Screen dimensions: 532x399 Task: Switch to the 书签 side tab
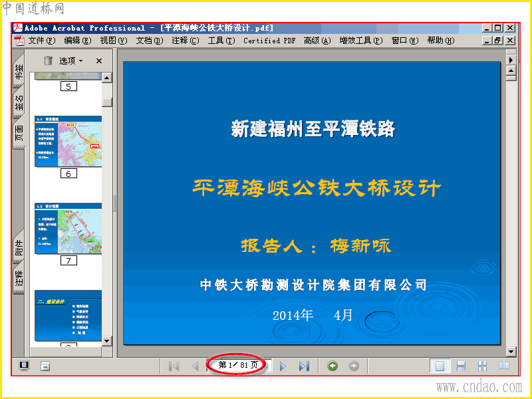[19, 71]
